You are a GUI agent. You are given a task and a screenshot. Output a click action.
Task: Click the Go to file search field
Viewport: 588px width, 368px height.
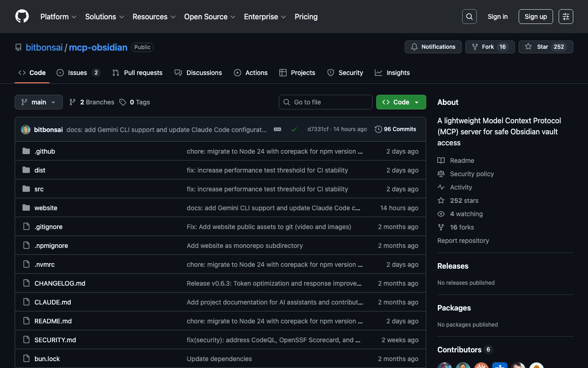tap(325, 102)
